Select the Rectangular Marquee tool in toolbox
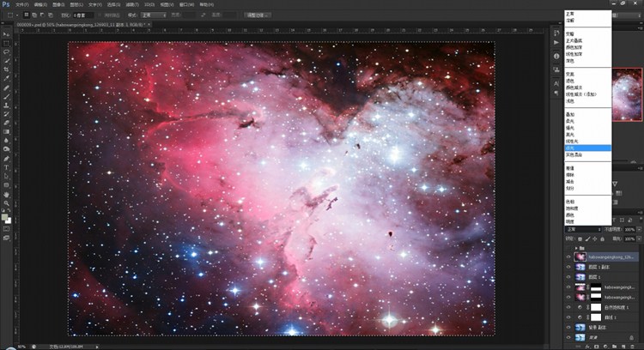 6,43
